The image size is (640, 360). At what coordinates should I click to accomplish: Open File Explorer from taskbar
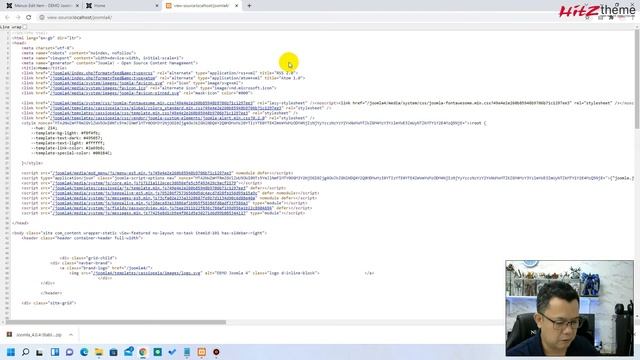99,352
